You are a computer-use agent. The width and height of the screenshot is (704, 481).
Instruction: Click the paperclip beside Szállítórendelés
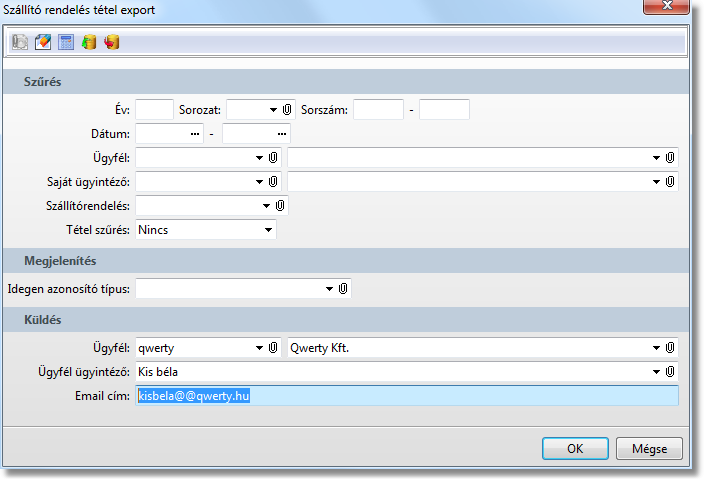point(280,206)
